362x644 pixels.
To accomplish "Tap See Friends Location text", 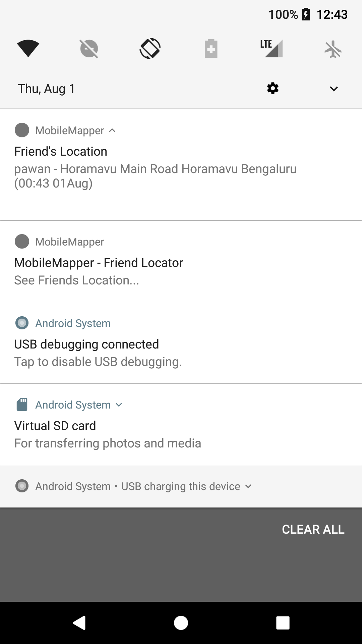I will coord(77,280).
